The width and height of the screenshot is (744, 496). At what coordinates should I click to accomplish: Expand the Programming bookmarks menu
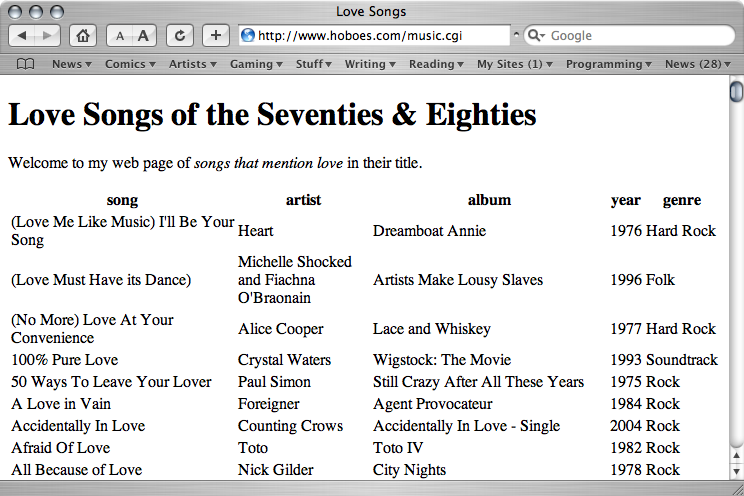[608, 64]
